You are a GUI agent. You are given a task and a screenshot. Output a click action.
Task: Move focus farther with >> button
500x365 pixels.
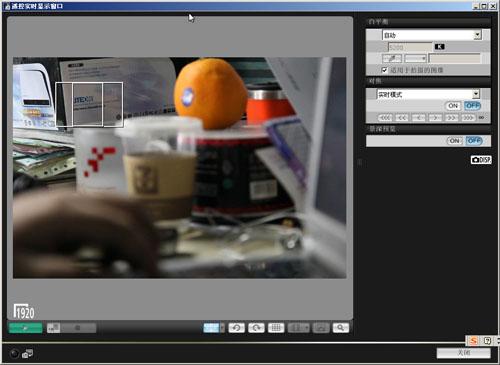[x=451, y=118]
